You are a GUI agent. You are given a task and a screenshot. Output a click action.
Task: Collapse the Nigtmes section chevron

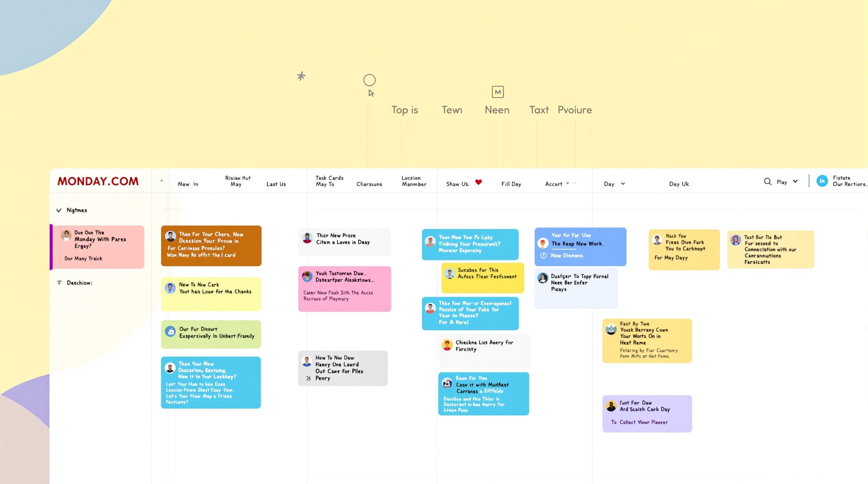click(x=59, y=210)
